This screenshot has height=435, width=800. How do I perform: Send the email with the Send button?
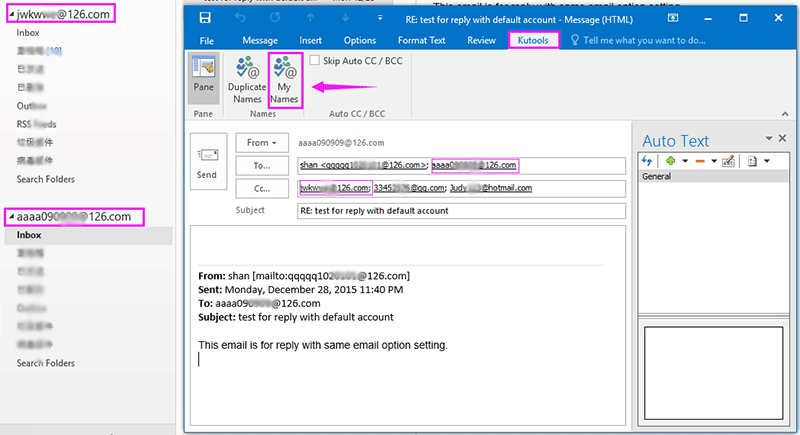click(208, 161)
